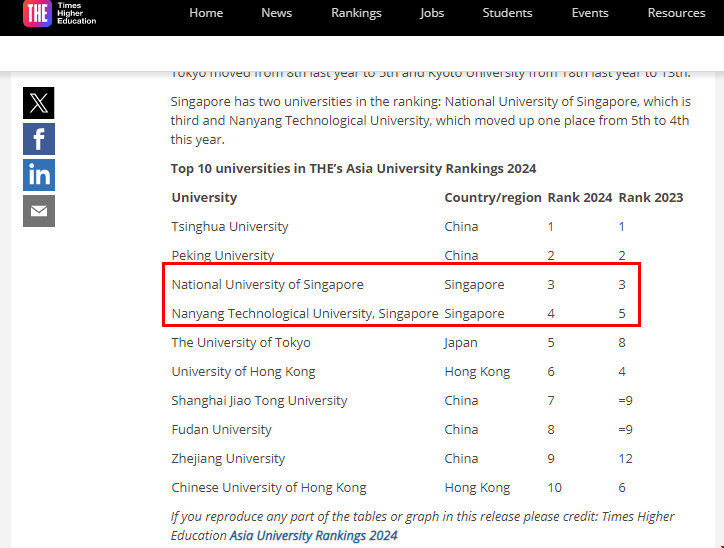This screenshot has width=724, height=548.
Task: Click The University of Tokyo entry
Action: [x=241, y=342]
